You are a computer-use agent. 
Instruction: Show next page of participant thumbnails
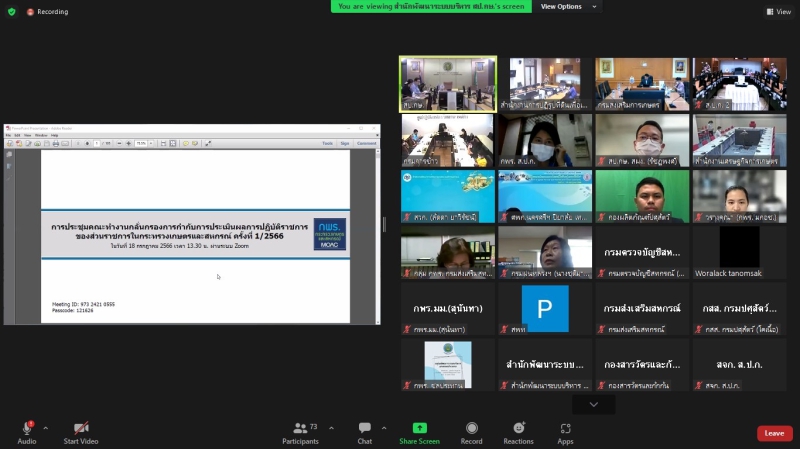point(594,404)
